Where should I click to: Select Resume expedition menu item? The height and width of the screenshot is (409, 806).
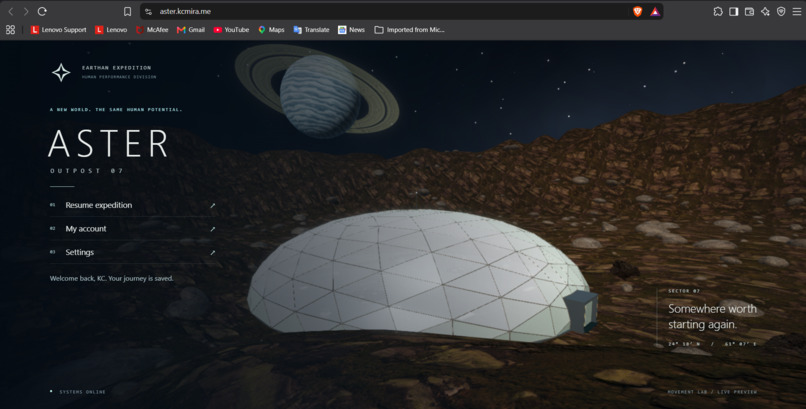pos(133,205)
